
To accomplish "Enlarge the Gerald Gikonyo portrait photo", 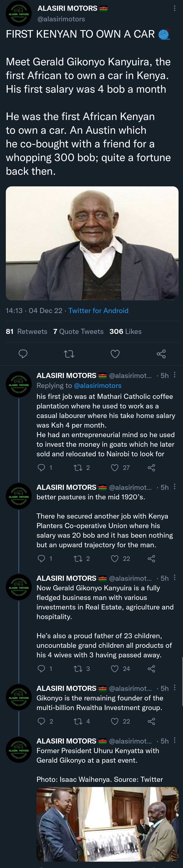I will (x=92, y=243).
